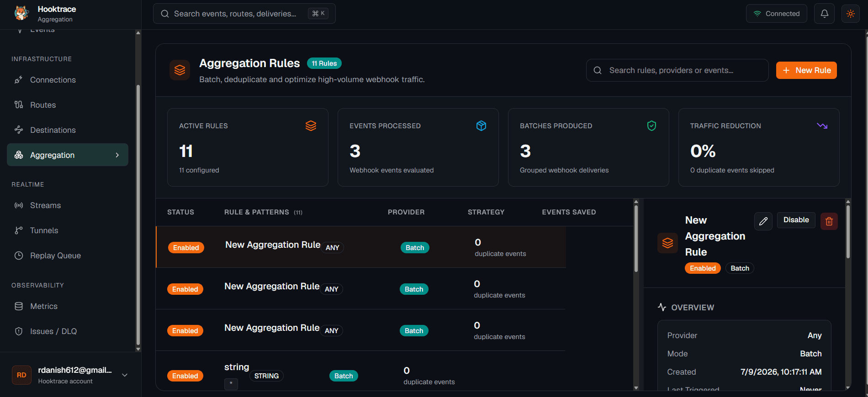Click the Hooktrace fox logo

pyautogui.click(x=21, y=13)
